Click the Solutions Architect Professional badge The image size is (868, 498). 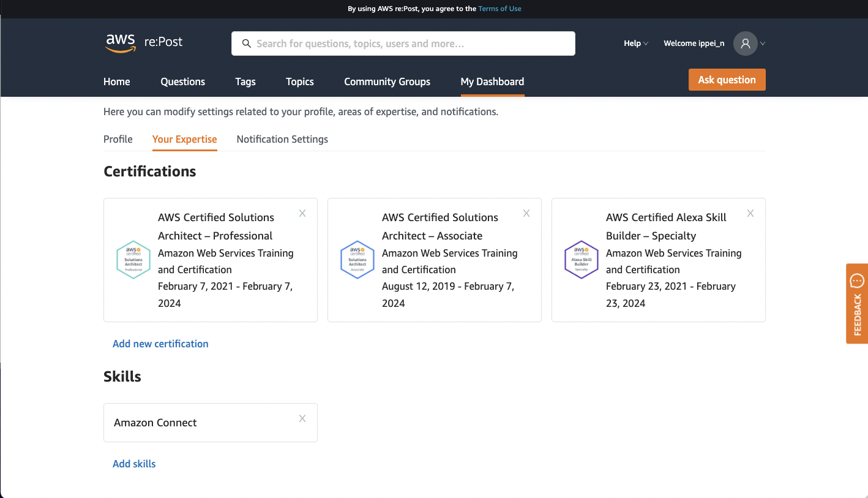[x=133, y=260]
